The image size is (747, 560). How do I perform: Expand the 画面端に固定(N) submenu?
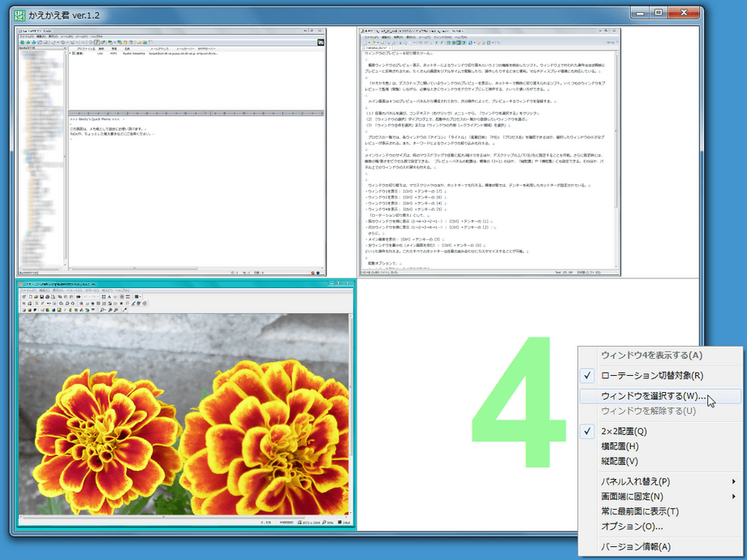tap(660, 497)
